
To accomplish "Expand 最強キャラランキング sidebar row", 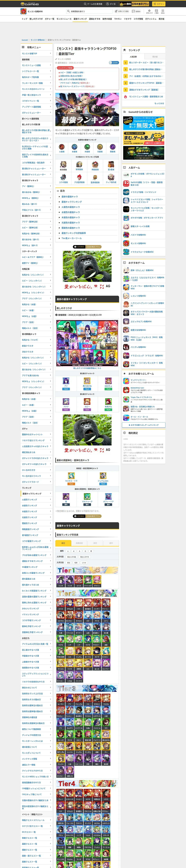I will [x=37, y=493].
